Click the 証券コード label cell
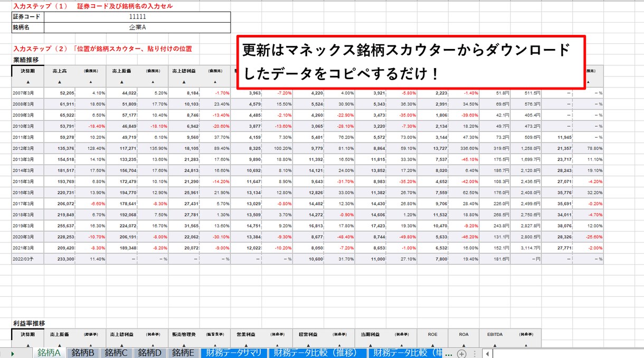 27,16
